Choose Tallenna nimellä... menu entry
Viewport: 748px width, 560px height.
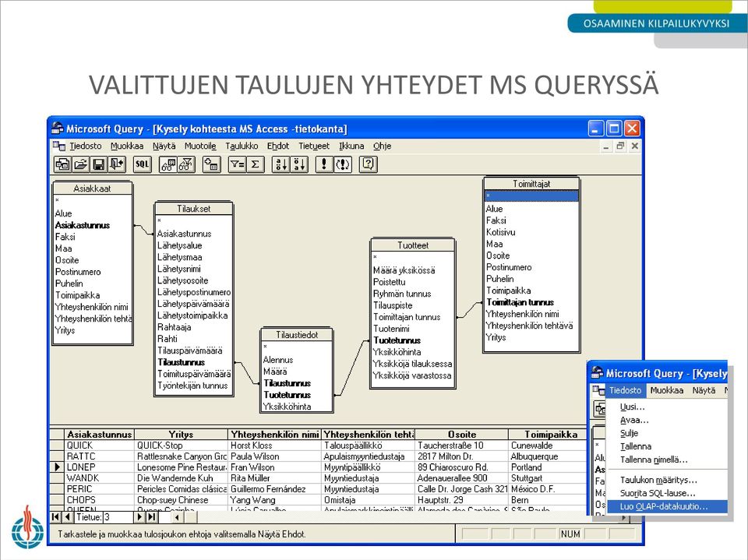pos(654,460)
